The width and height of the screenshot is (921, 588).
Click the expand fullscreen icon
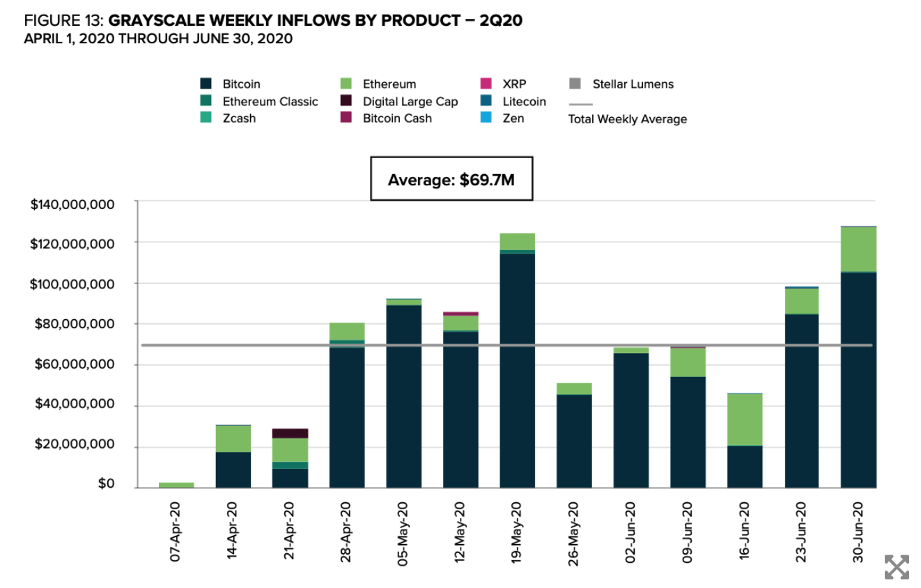click(897, 567)
